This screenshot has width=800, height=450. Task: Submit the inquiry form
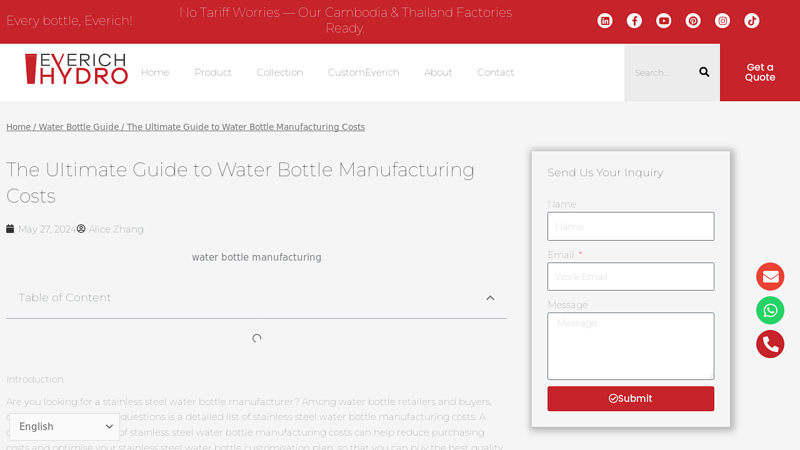[x=631, y=398]
